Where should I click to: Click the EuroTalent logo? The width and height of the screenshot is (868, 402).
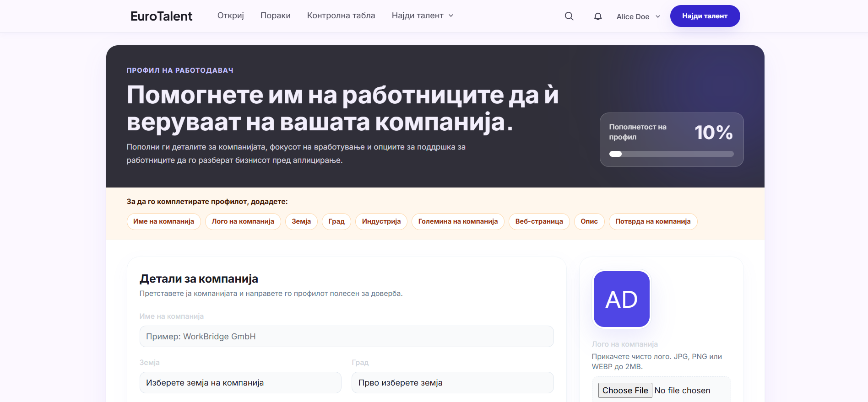pyautogui.click(x=161, y=16)
